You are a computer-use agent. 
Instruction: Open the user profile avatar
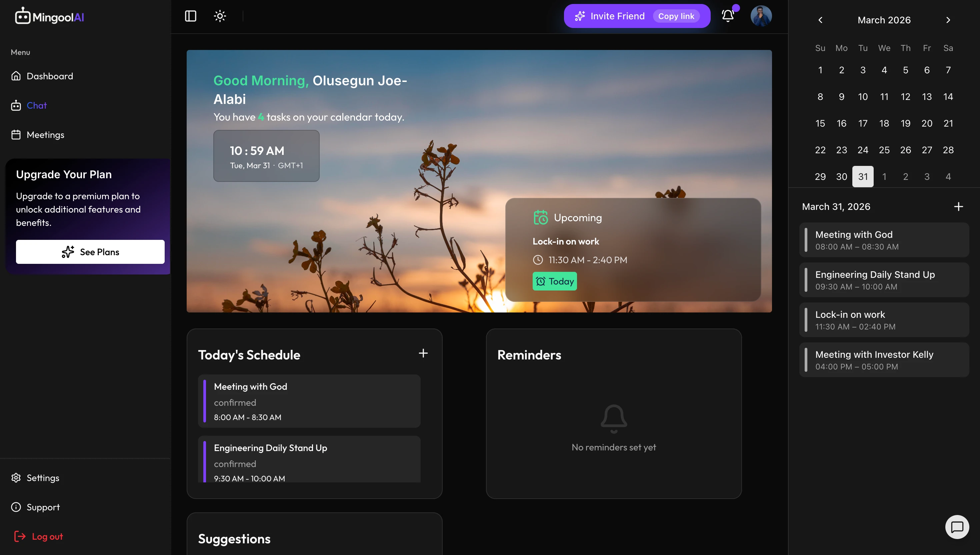click(x=761, y=16)
